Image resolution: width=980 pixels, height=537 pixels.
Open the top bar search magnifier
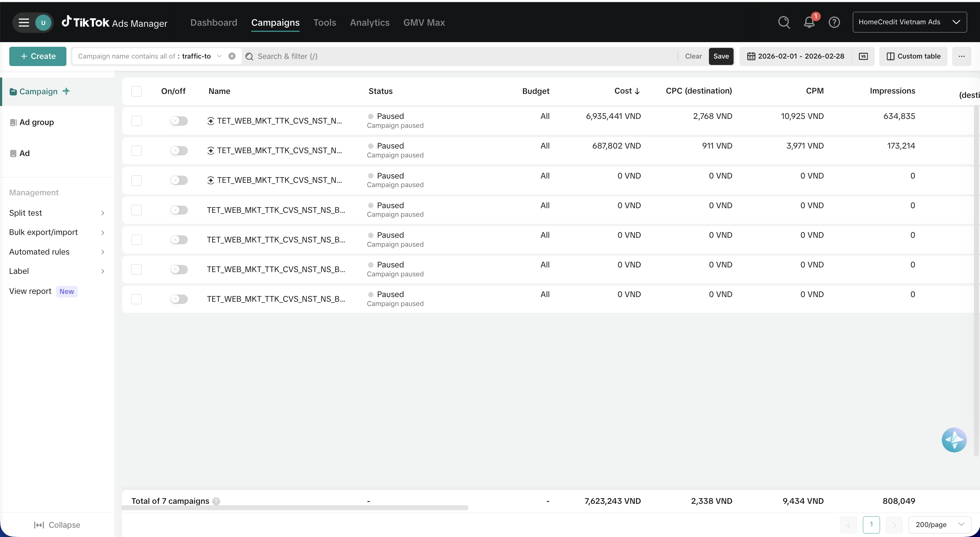pyautogui.click(x=784, y=22)
